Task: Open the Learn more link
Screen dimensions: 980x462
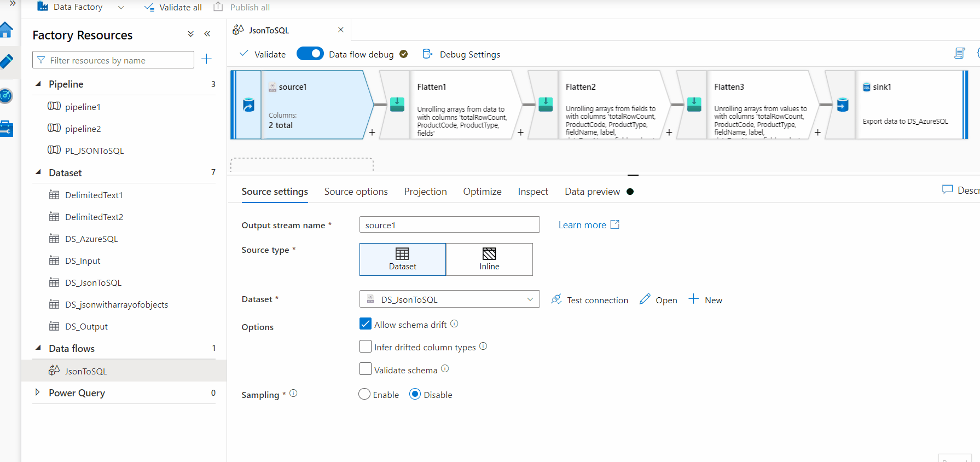Action: coord(588,225)
